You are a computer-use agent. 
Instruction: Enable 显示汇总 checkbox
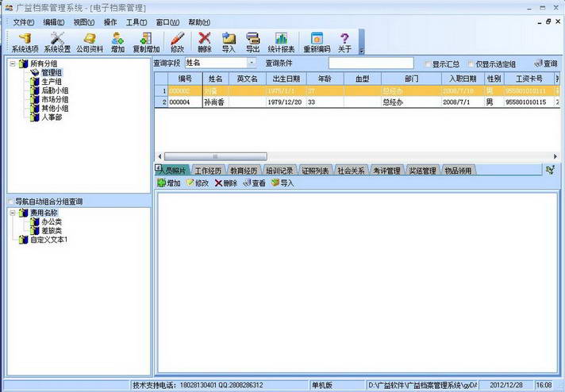[x=428, y=64]
